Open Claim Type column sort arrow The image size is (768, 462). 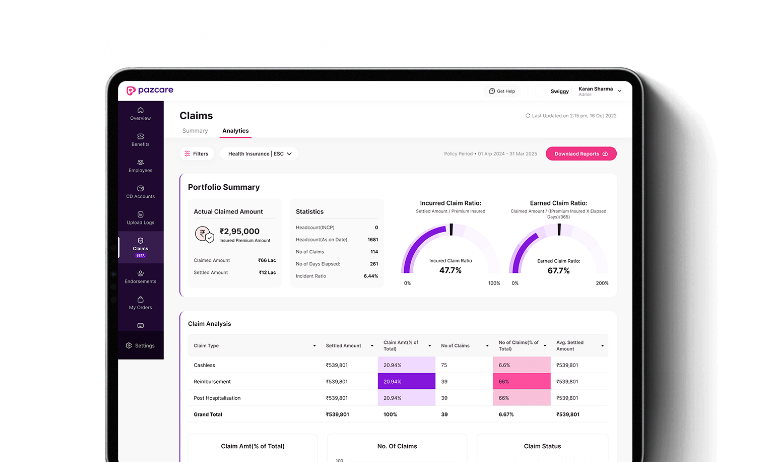[314, 346]
